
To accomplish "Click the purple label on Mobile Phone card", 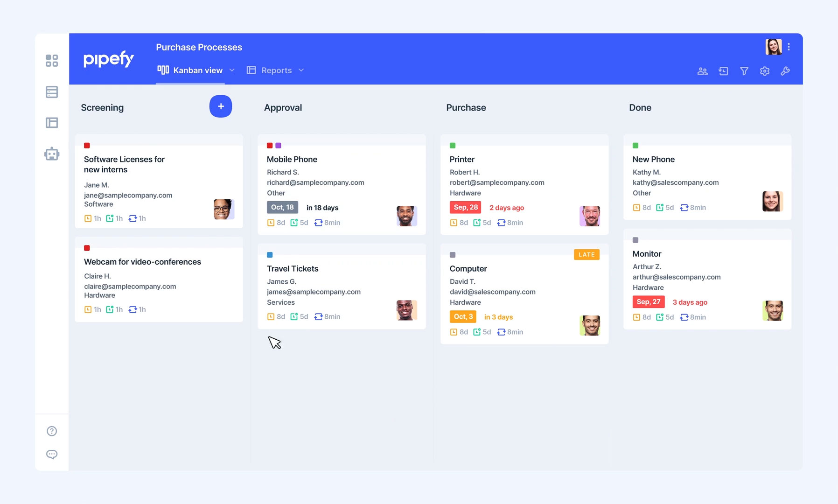I will click(x=279, y=146).
